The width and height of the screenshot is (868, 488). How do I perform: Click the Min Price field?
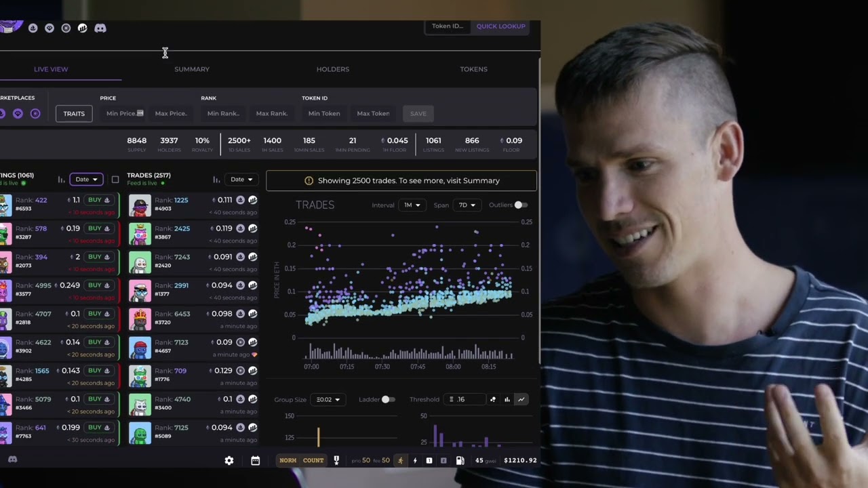[124, 113]
